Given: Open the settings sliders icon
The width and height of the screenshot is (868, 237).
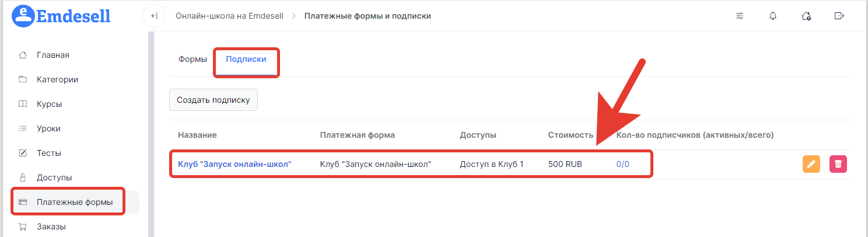Looking at the screenshot, I should coord(740,16).
